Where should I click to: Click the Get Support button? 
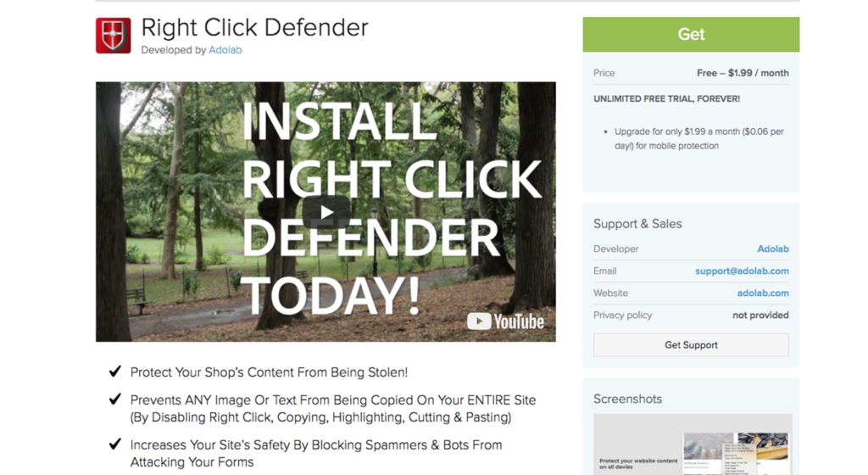691,345
